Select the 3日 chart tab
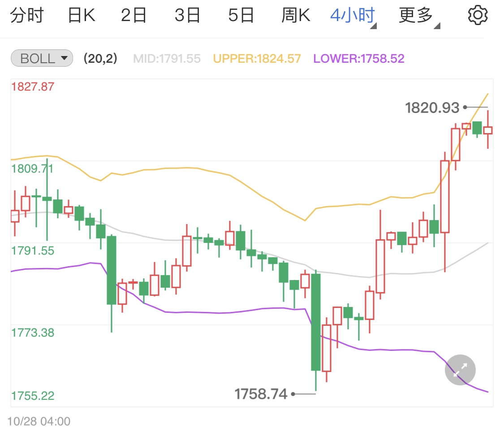This screenshot has width=504, height=432. point(187,15)
